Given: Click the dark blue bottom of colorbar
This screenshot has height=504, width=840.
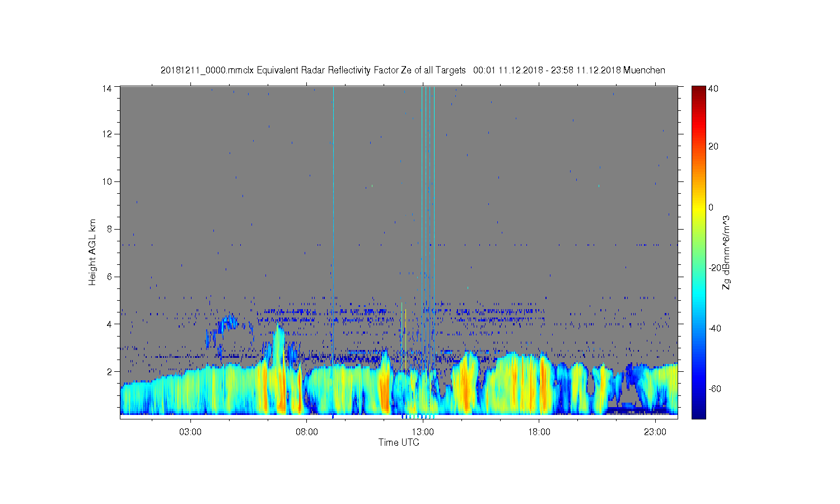Looking at the screenshot, I should (698, 414).
